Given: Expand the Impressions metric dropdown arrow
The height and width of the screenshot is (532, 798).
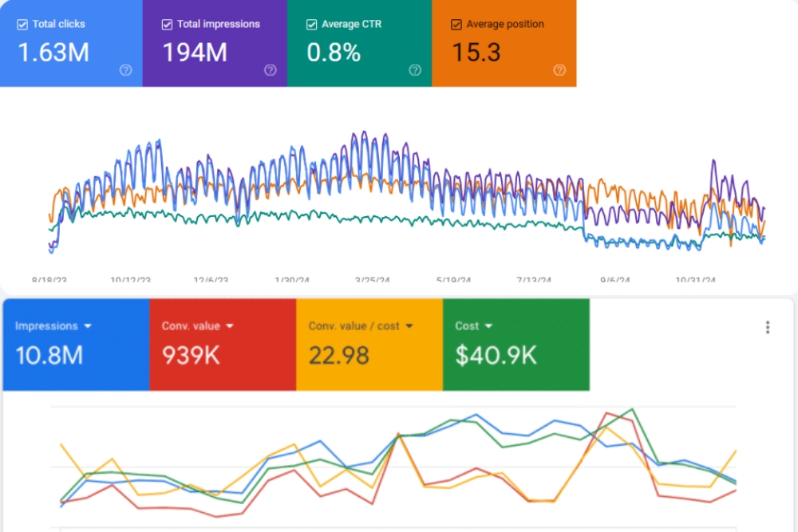Looking at the screenshot, I should click(87, 326).
